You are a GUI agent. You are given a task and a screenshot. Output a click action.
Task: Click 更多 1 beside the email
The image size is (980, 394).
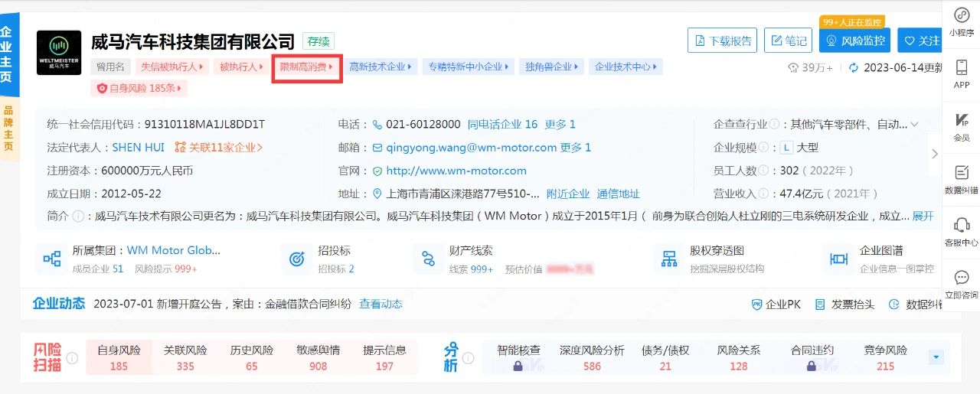click(x=576, y=147)
